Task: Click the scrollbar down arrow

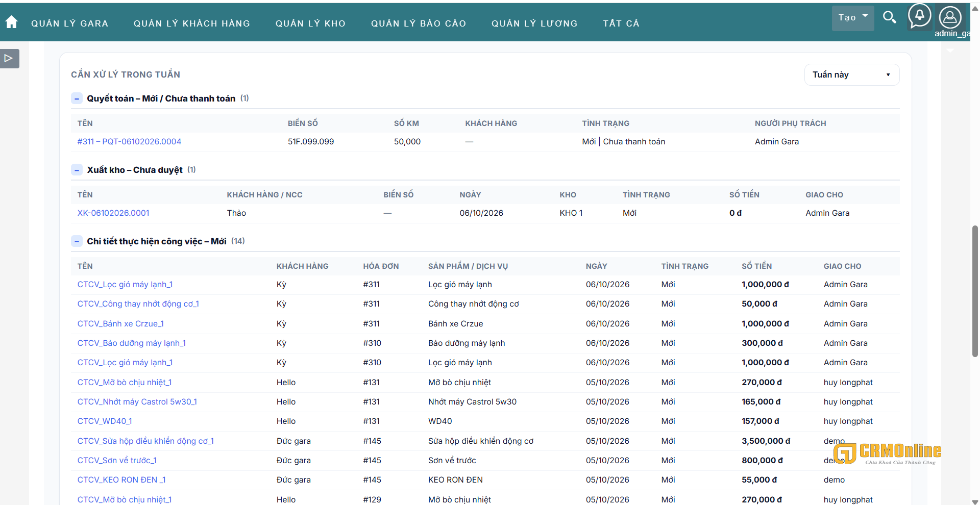Action: point(975,501)
